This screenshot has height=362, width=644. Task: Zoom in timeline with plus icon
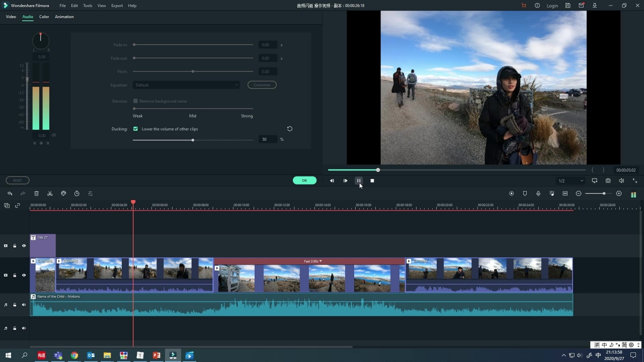[x=619, y=194]
